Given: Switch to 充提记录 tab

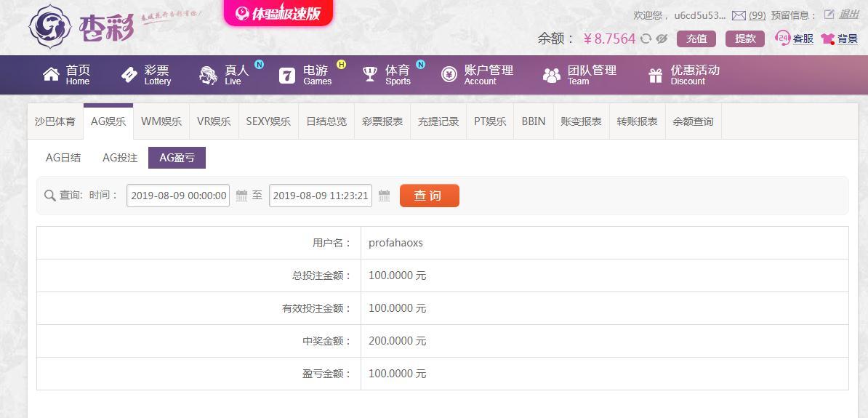Looking at the screenshot, I should 438,121.
